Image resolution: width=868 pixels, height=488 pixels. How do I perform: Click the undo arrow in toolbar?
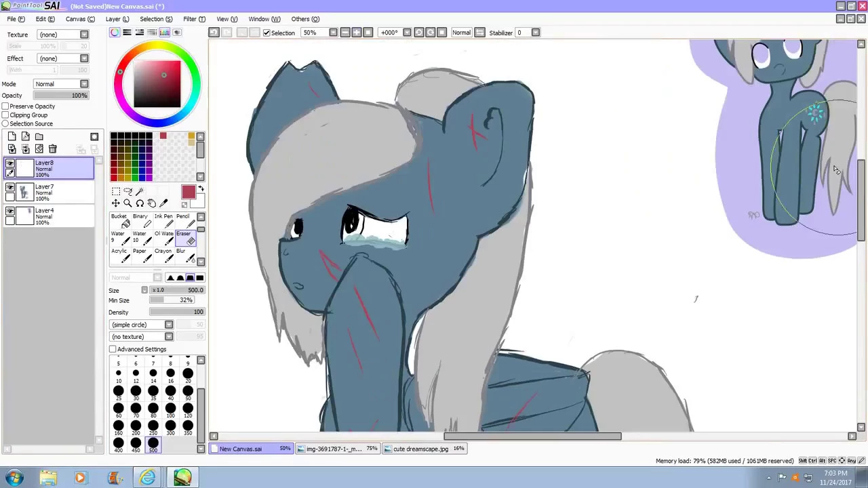coord(214,33)
